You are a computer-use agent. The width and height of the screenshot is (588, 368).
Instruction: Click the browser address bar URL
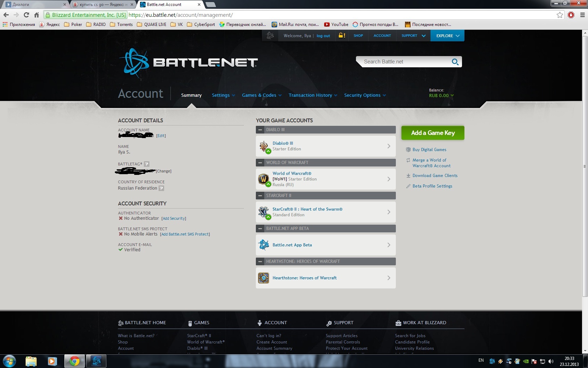181,15
